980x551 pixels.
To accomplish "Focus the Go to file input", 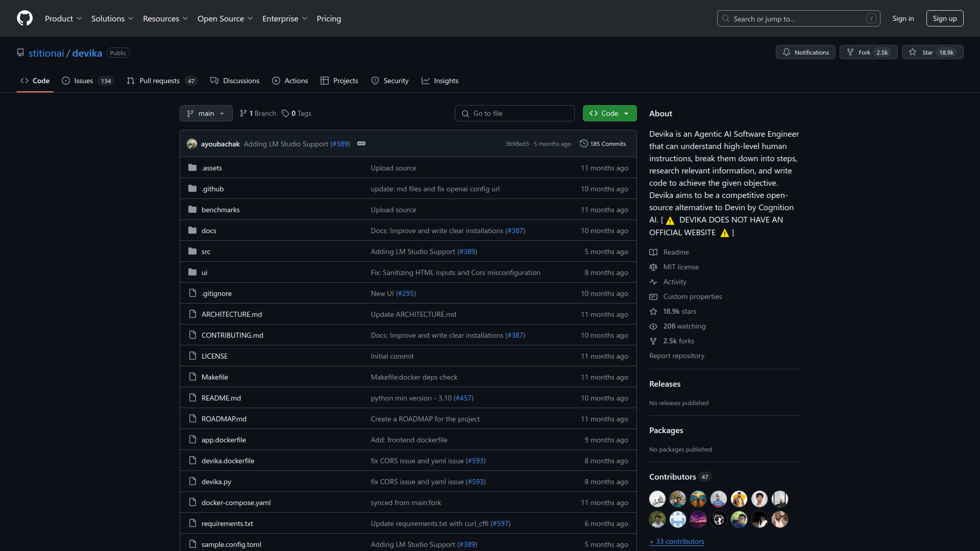I will (514, 113).
